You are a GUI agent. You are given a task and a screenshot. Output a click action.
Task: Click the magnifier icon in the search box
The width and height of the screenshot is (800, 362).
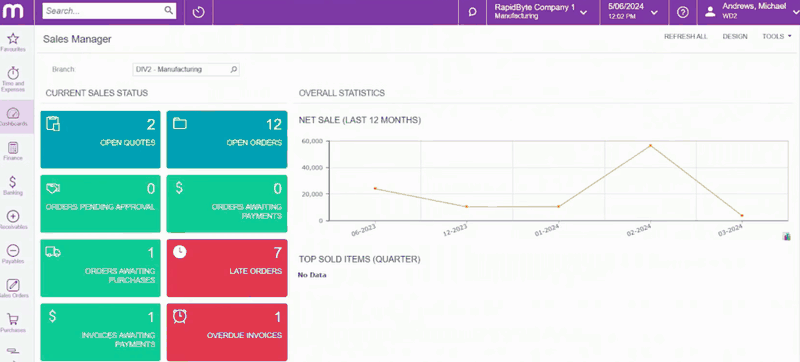coord(168,10)
